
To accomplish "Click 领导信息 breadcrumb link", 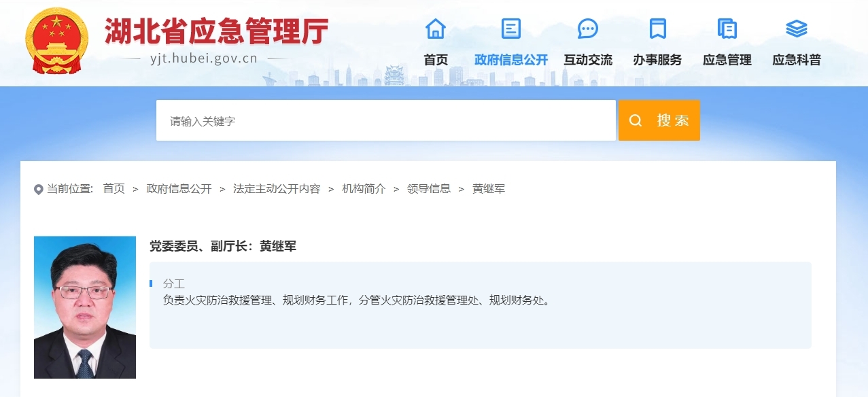I will click(429, 189).
